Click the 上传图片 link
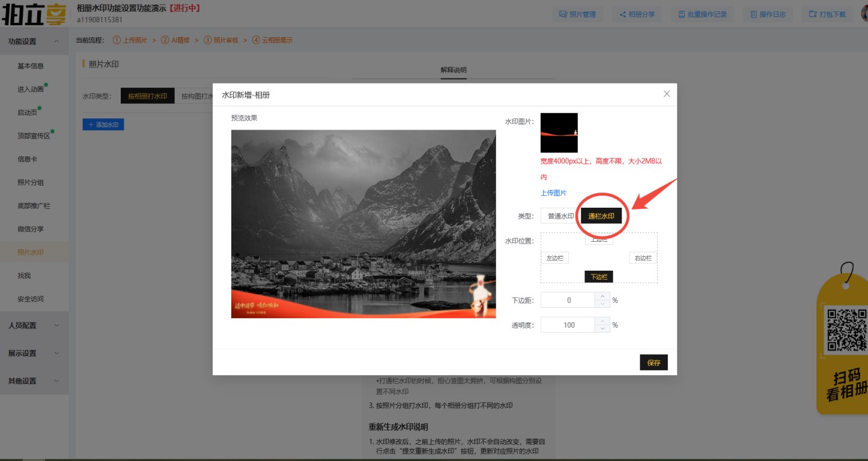 553,193
